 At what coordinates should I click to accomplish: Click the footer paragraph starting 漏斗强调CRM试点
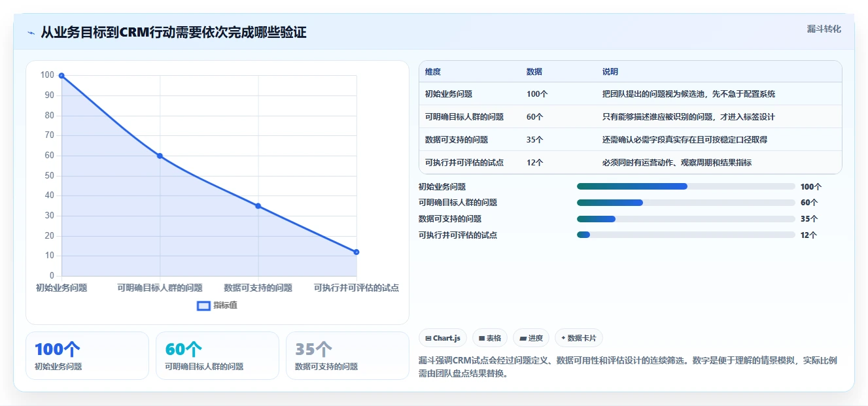pos(627,367)
